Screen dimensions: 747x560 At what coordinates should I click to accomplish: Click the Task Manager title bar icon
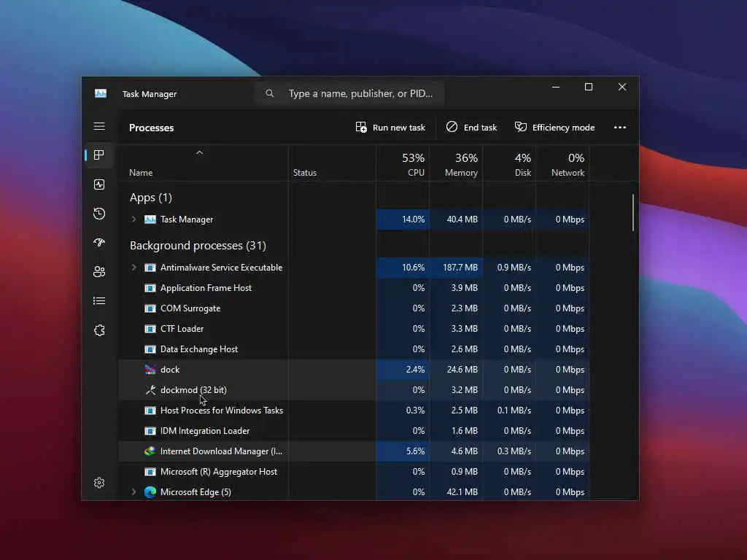coord(101,93)
